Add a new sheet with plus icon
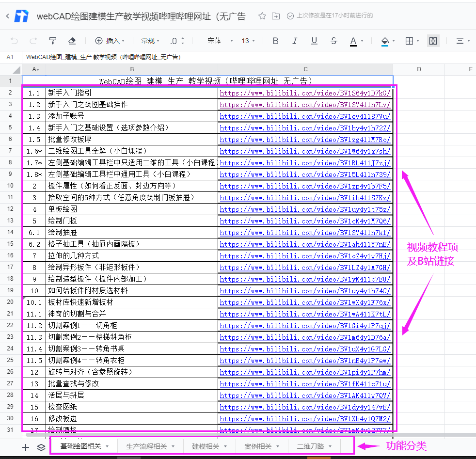The width and height of the screenshot is (476, 459). (x=26, y=447)
